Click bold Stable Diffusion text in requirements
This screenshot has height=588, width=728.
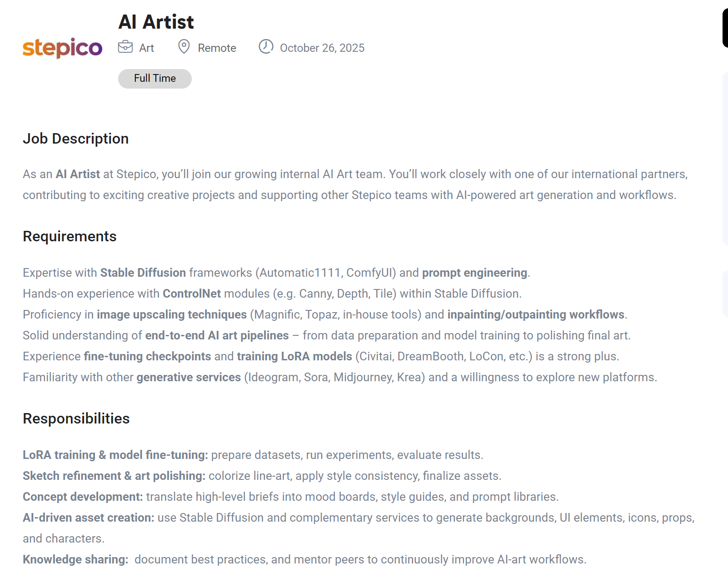click(x=143, y=273)
